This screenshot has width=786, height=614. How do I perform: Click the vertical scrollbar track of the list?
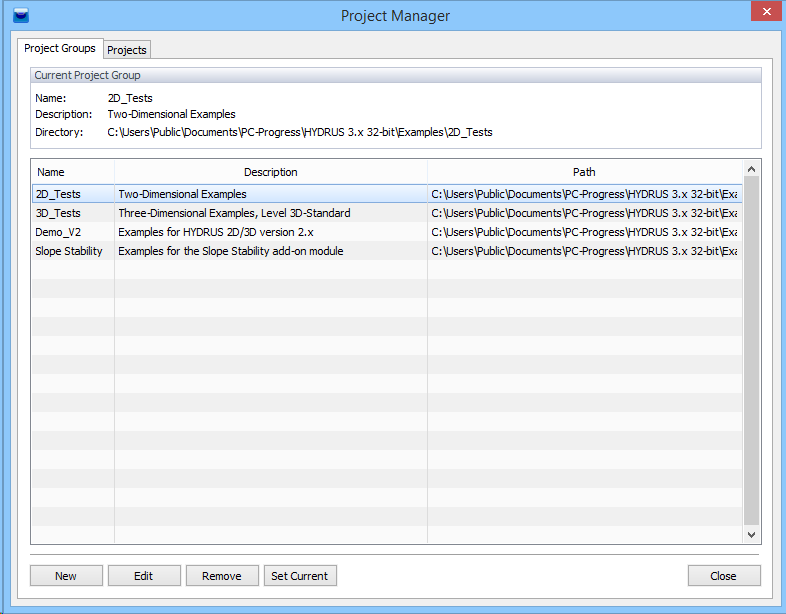[x=751, y=351]
